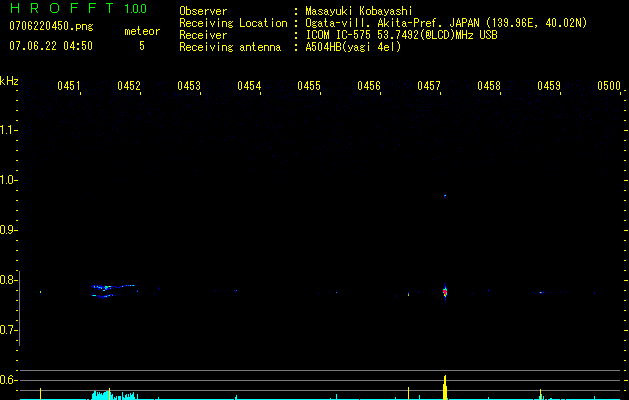Select observer name Masayuki Kobayashi
Viewport: 629px width, 400px height.
point(359,12)
